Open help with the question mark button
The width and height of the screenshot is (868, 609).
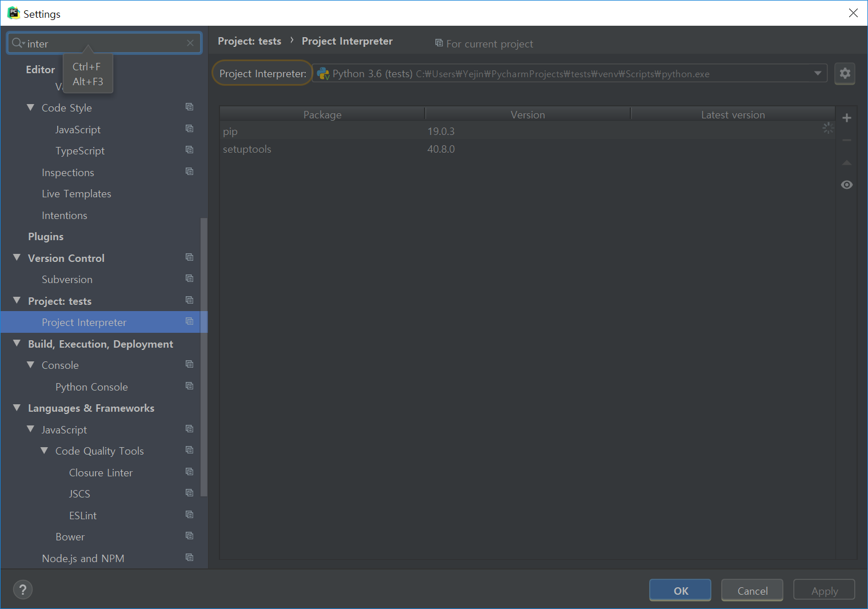click(23, 590)
